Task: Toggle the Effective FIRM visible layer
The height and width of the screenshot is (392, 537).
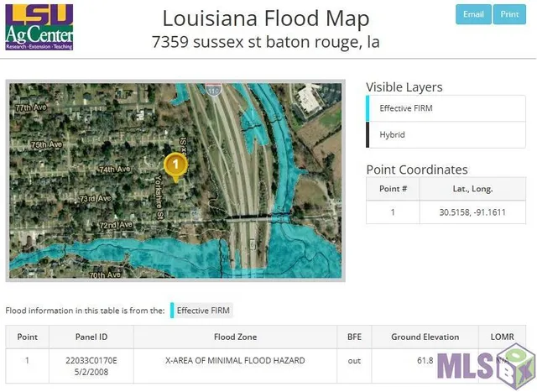Action: coord(446,108)
